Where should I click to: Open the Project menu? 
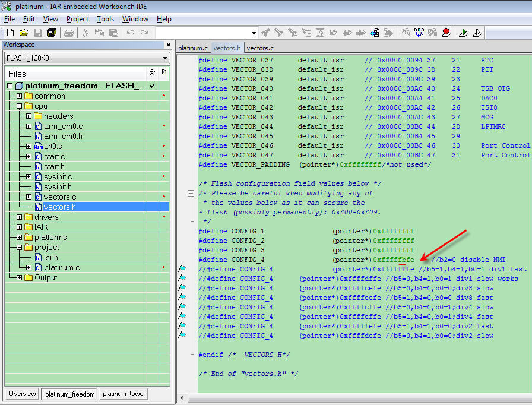click(x=77, y=19)
